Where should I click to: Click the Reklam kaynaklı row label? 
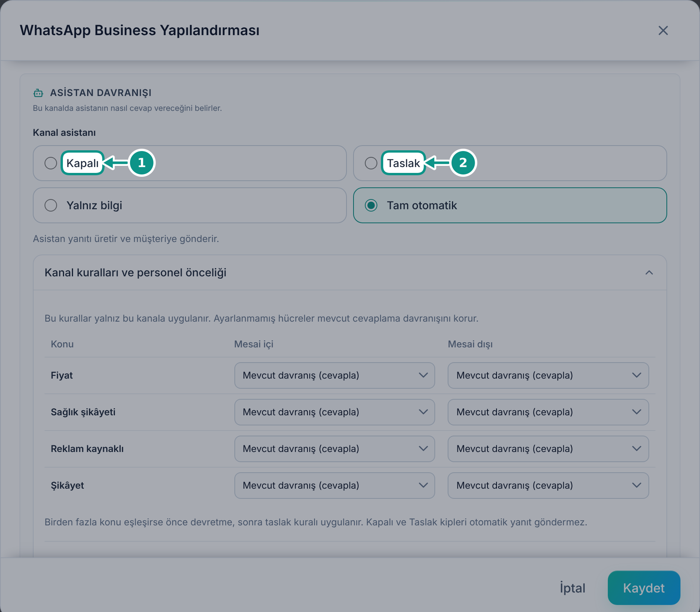point(87,449)
